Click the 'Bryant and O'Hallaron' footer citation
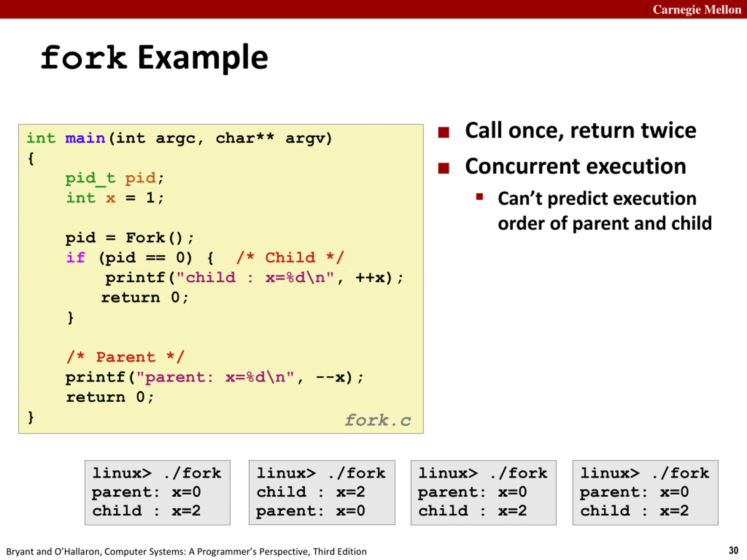Image resolution: width=747 pixels, height=560 pixels. point(186,552)
